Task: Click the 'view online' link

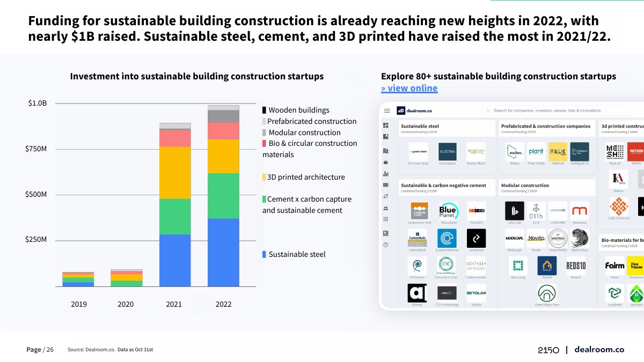Action: pyautogui.click(x=409, y=88)
